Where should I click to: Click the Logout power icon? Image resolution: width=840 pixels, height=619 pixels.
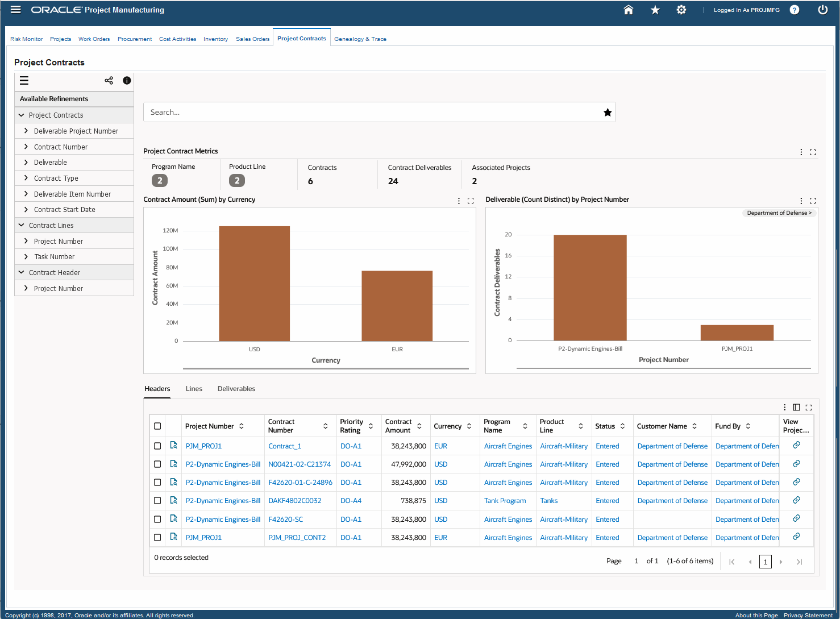pos(822,10)
